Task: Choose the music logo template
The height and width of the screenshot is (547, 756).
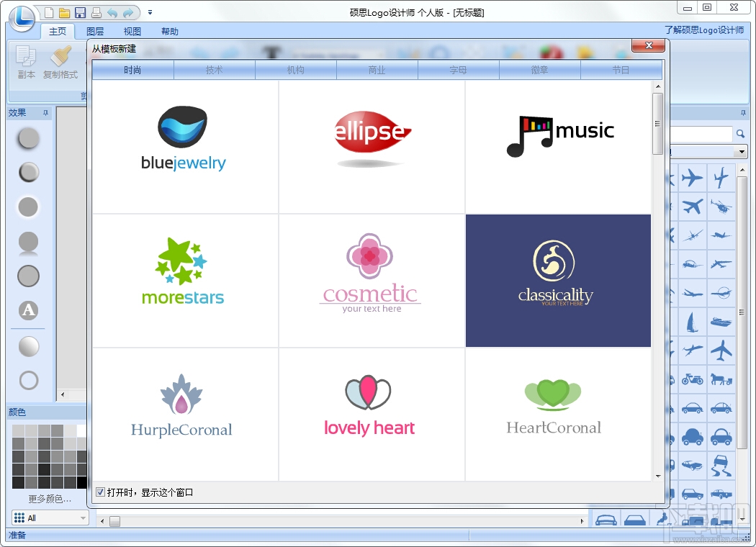Action: point(558,147)
